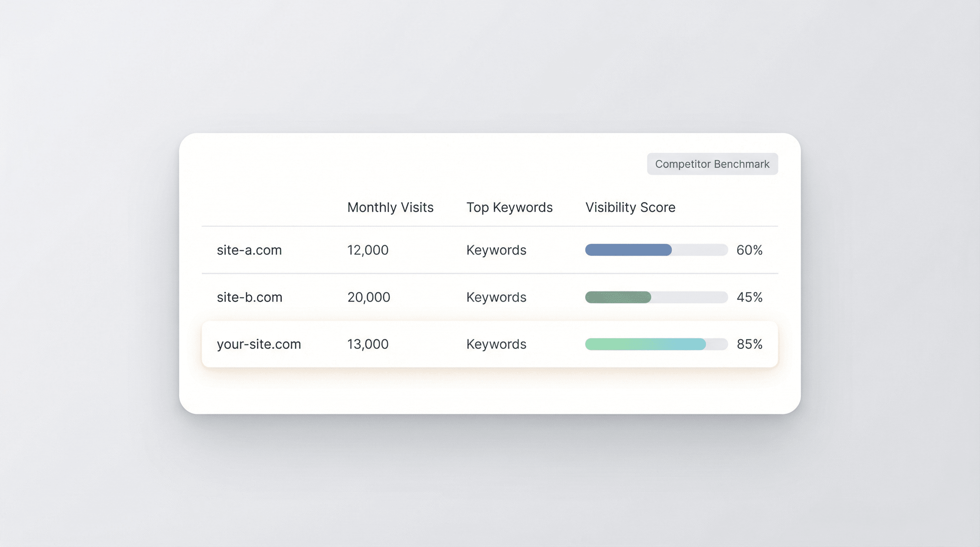Click the 60% visibility score label
Viewport: 980px width, 547px height.
coord(749,250)
